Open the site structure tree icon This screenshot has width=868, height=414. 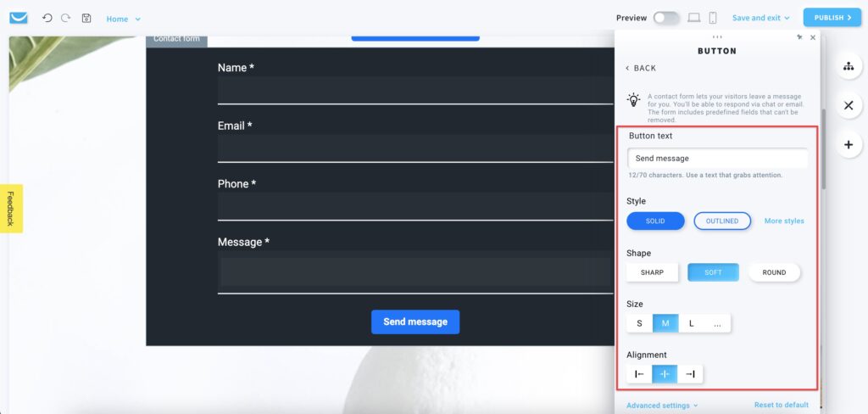(848, 66)
